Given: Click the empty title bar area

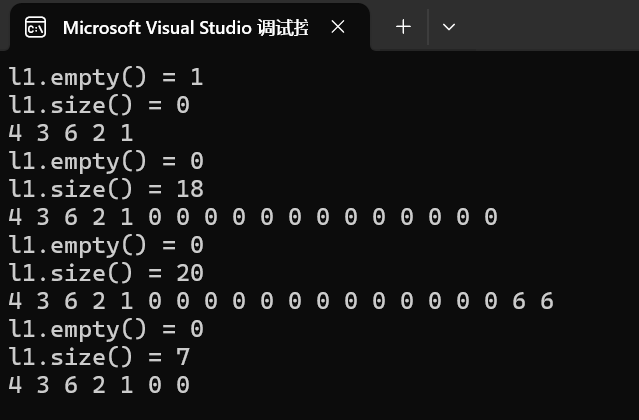Looking at the screenshot, I should tap(550, 27).
